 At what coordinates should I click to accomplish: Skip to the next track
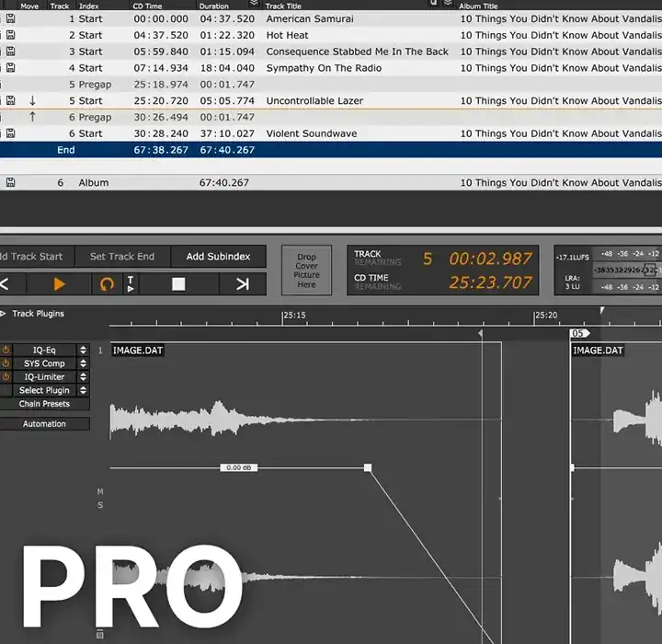(x=243, y=284)
